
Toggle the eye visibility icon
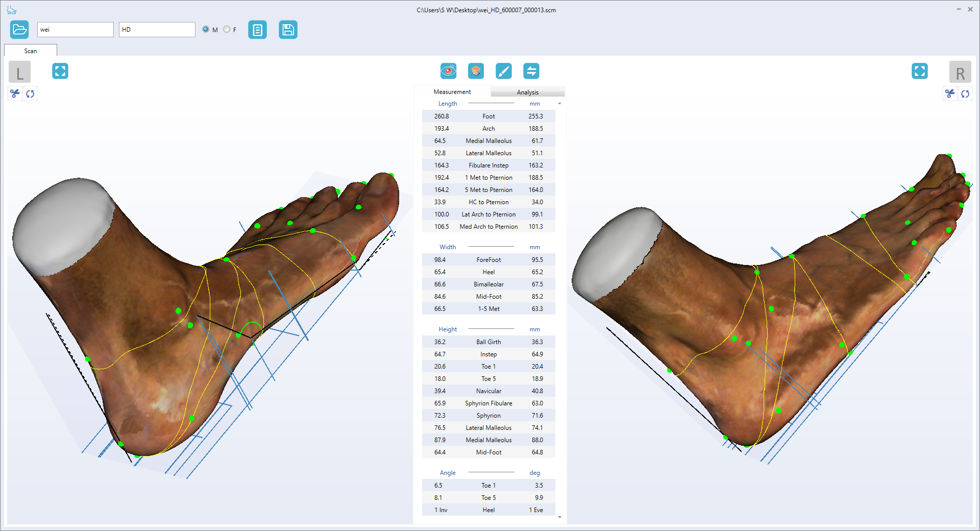(x=448, y=71)
